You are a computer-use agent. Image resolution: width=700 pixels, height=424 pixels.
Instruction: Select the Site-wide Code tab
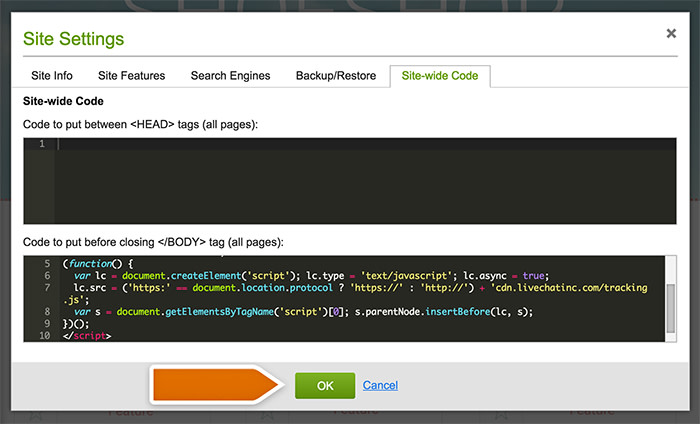tap(440, 76)
